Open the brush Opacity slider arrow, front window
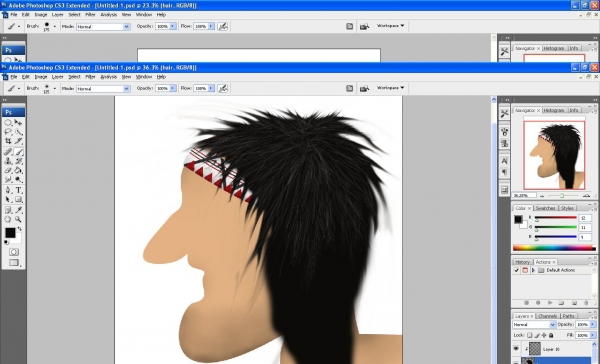 (x=173, y=88)
